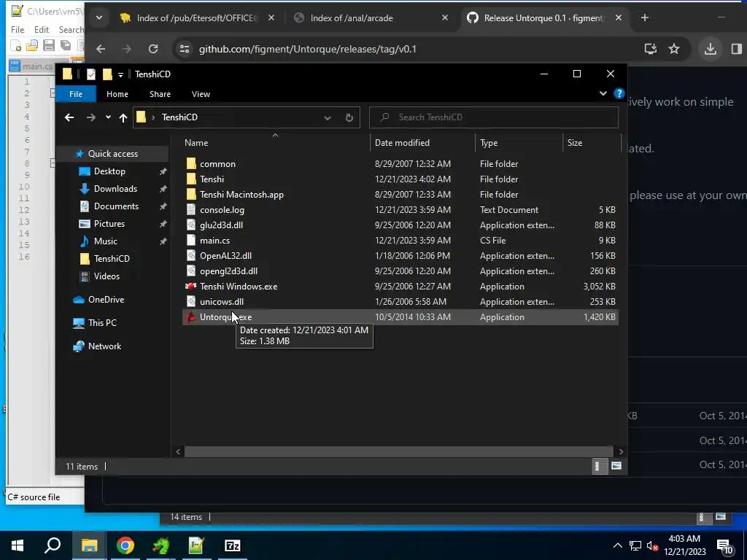Open Customize Quick Access Toolbar dropdown

120,75
